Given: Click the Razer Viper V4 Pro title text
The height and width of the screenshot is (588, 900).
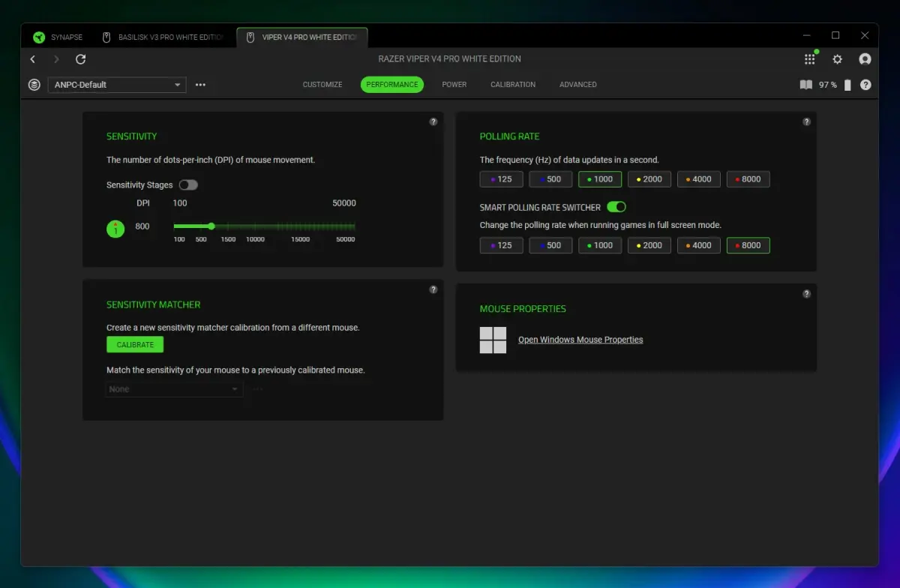Looking at the screenshot, I should 450,59.
